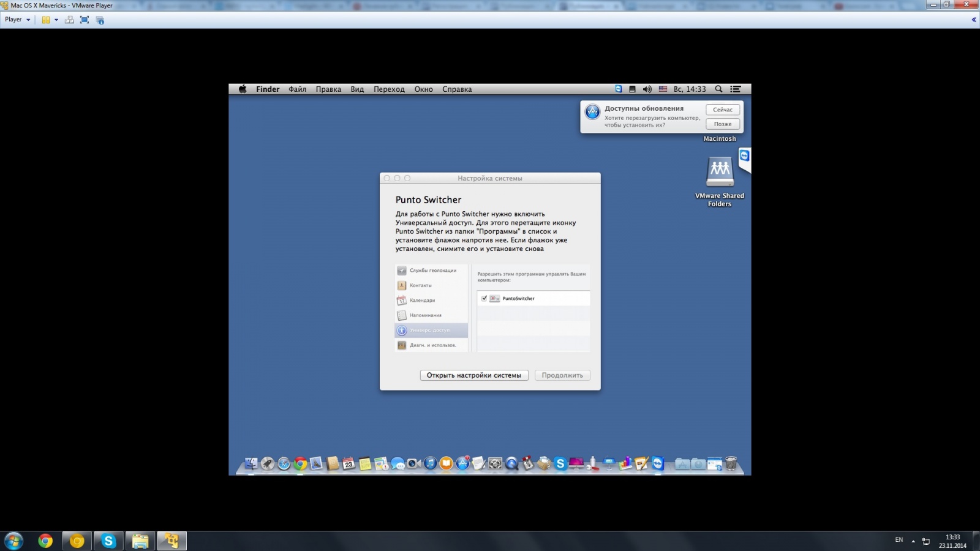This screenshot has height=551, width=980.
Task: Click the Открыть настройки системы button
Action: pos(473,375)
